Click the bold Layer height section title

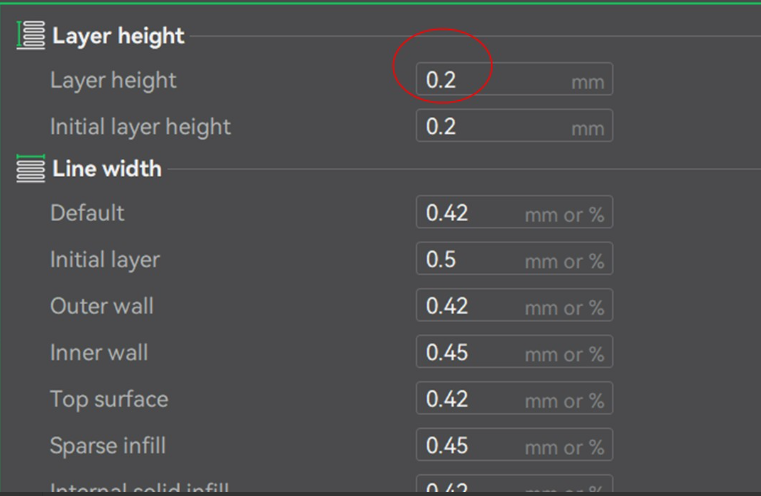[118, 37]
